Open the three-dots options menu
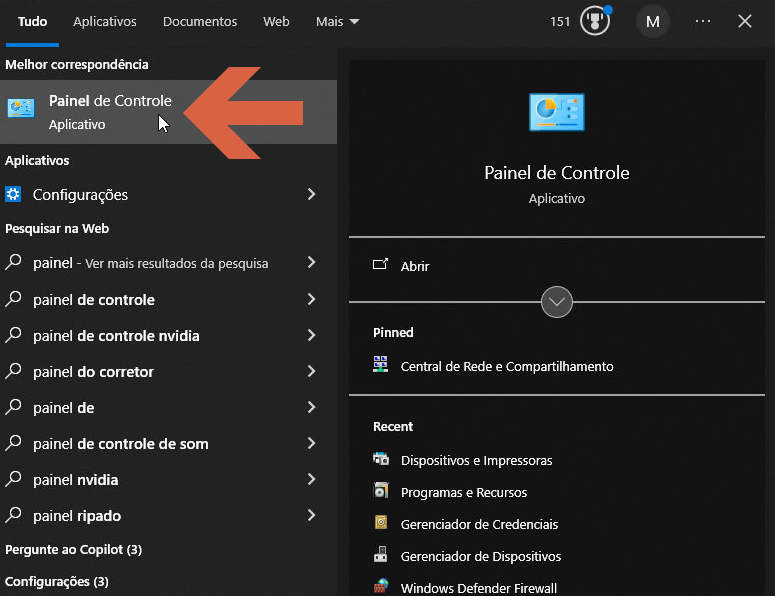Screen dimensions: 775x596 click(x=702, y=21)
